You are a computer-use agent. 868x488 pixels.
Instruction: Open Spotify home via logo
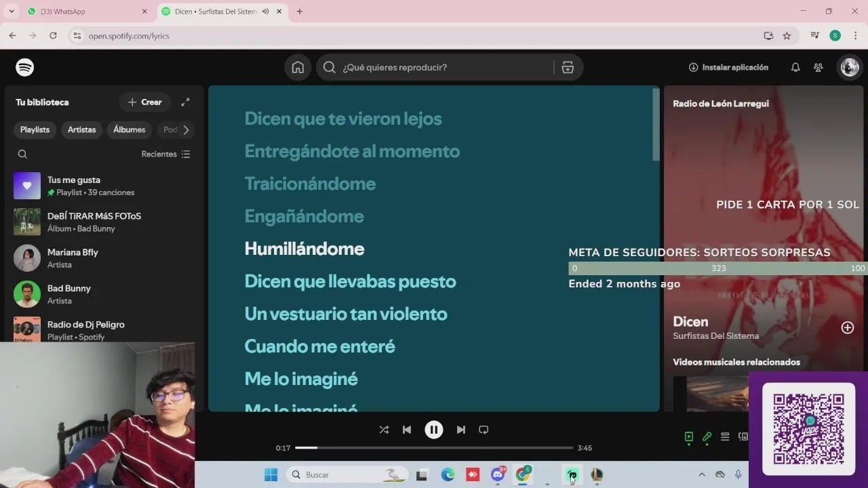25,67
